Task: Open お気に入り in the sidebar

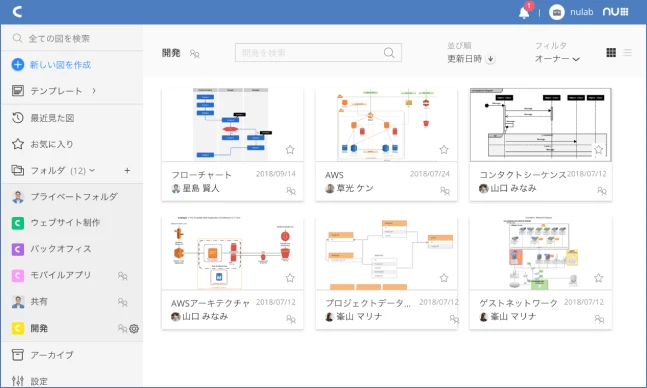Action: (72, 144)
